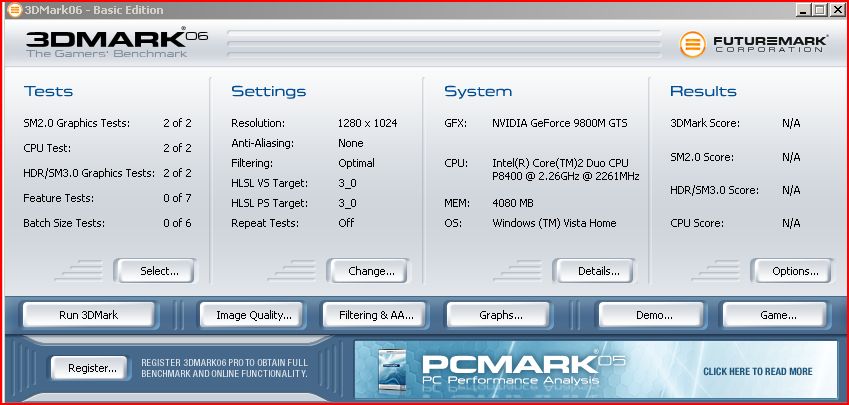The image size is (849, 405).
Task: Click the Results section heading
Action: (703, 92)
